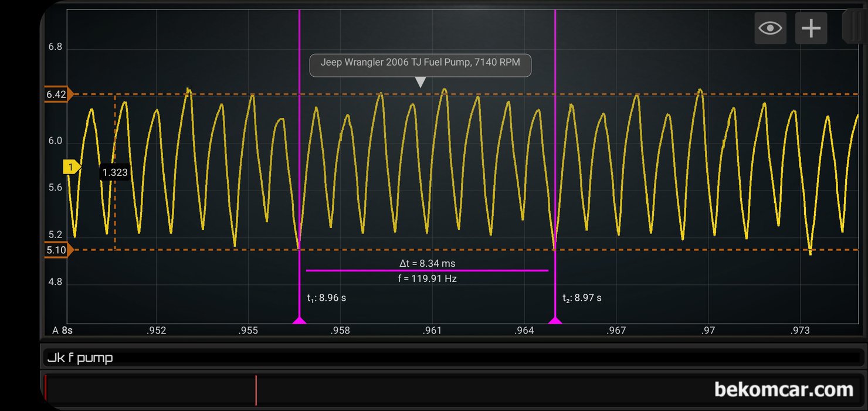Select the 5.10 lower voltage cursor tag
868x411 pixels.
coord(59,250)
